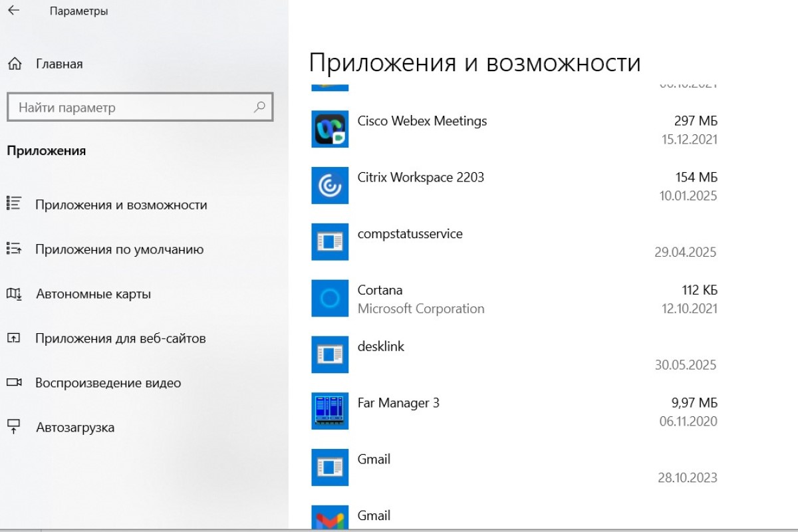Click Microsoft Corporation publisher text
Viewport: 798px width, 532px height.
(x=421, y=309)
